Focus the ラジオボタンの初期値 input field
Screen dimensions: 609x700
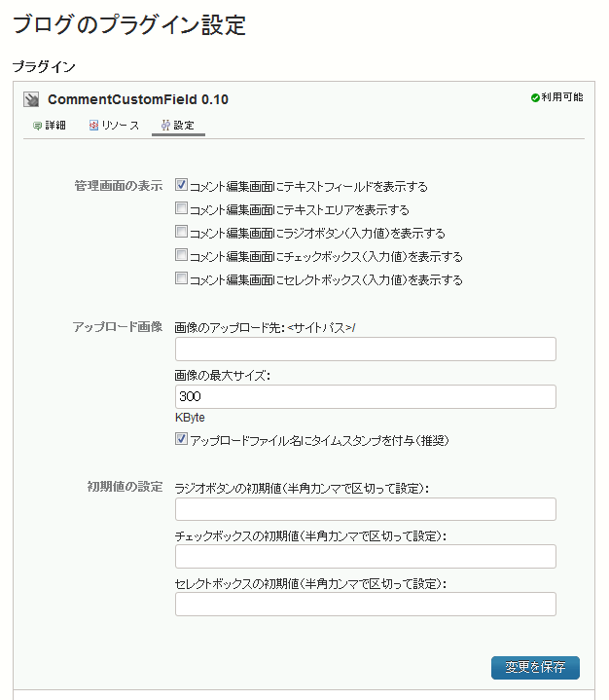tap(366, 509)
